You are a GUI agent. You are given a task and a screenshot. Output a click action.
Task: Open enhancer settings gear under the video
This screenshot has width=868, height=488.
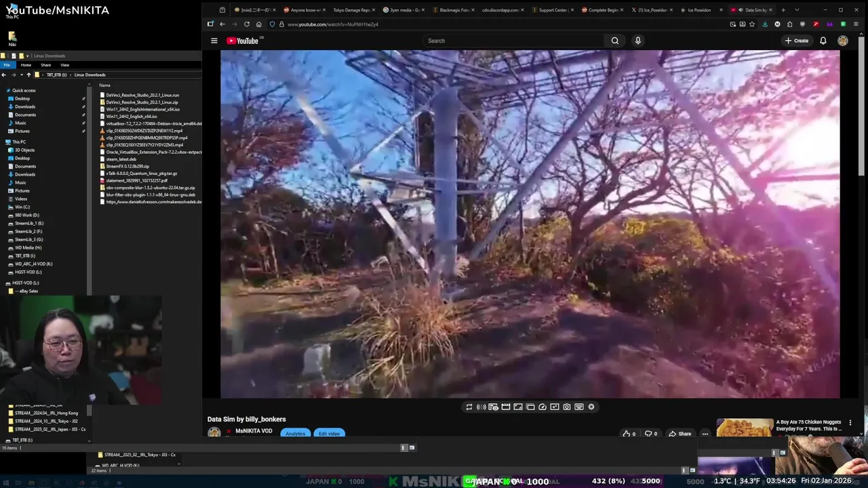[x=591, y=407]
